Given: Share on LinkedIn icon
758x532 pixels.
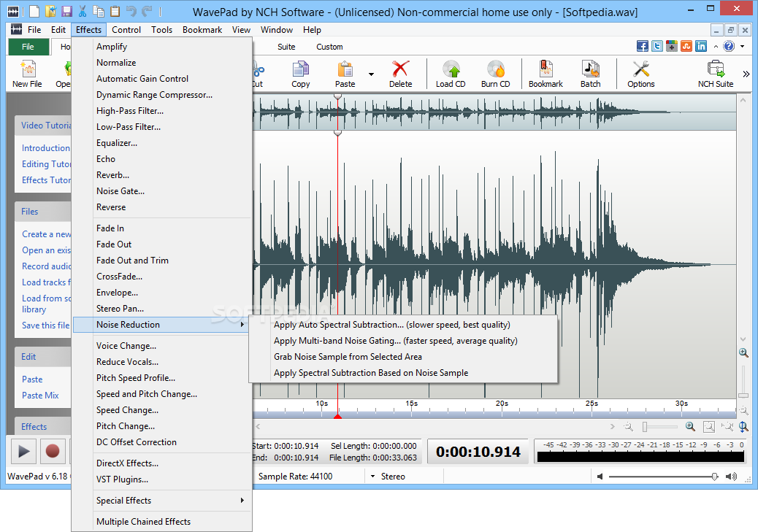Looking at the screenshot, I should coord(701,47).
